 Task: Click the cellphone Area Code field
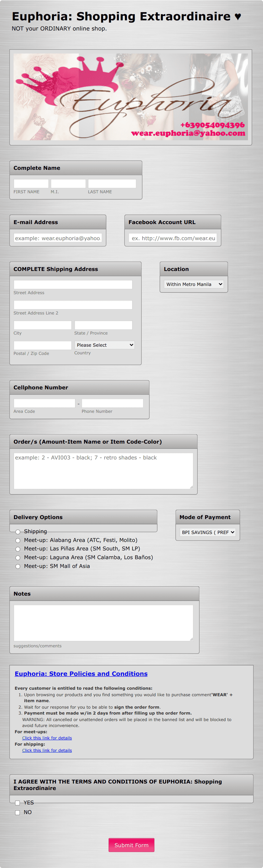point(44,403)
